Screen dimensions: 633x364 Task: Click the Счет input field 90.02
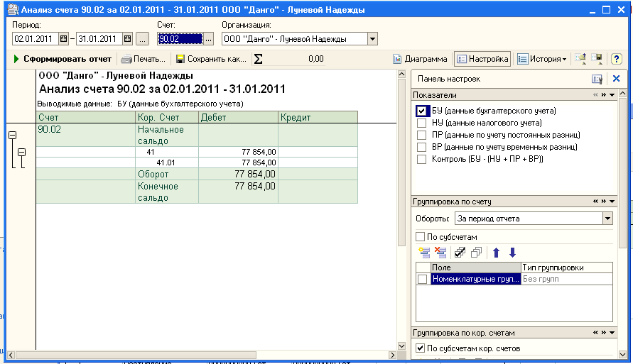[180, 39]
